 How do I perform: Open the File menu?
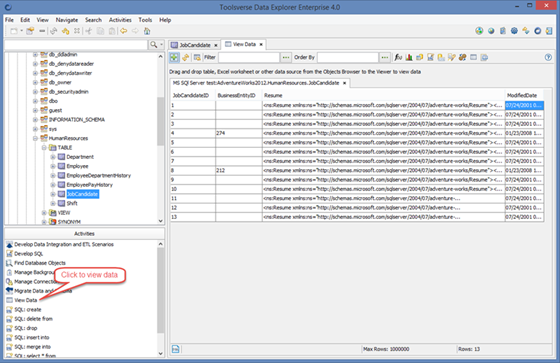(x=9, y=20)
